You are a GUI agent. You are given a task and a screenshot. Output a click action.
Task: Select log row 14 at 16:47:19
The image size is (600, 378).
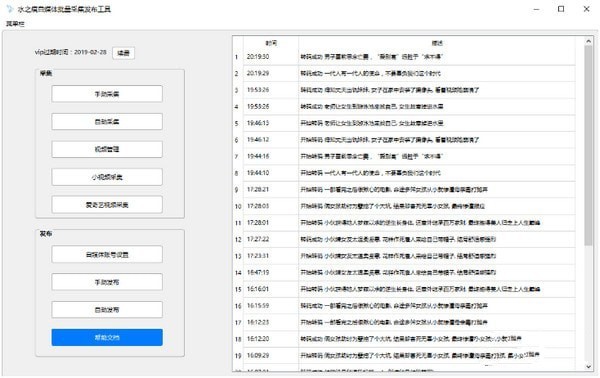pos(404,273)
